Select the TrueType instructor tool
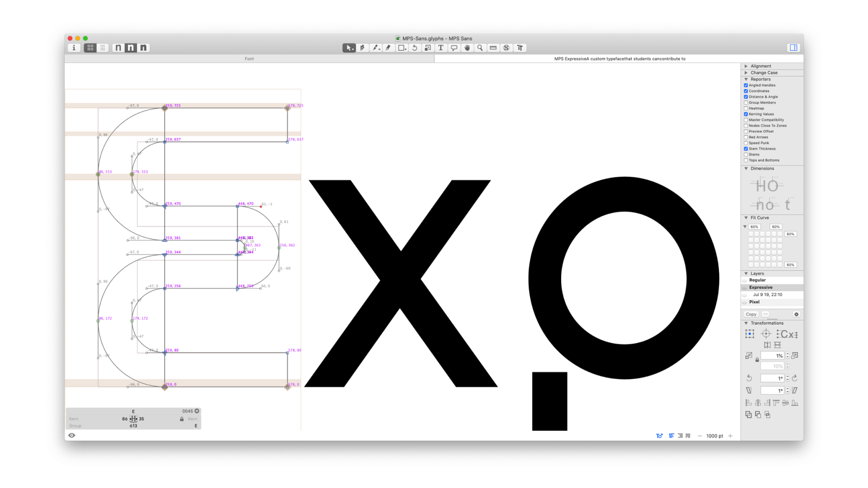Viewport: 868px width, 488px height. tap(520, 48)
